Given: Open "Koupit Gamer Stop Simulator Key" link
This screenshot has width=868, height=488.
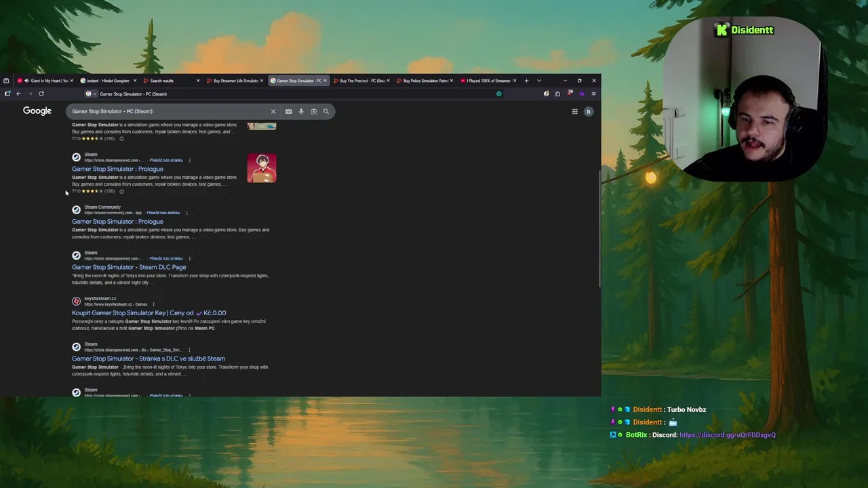Looking at the screenshot, I should [149, 313].
